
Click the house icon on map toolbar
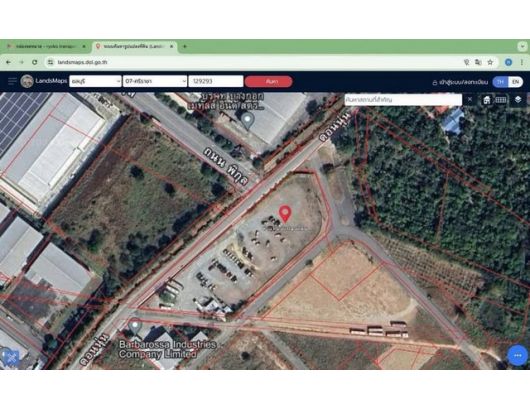click(x=486, y=100)
